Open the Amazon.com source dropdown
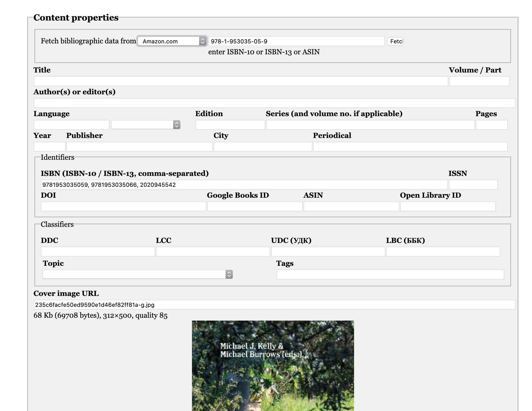The height and width of the screenshot is (411, 532). tap(171, 41)
